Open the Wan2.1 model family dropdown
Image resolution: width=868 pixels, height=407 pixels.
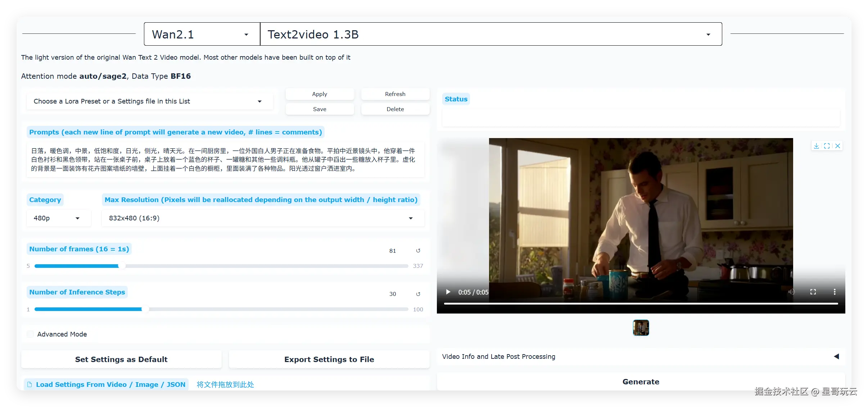coord(202,34)
